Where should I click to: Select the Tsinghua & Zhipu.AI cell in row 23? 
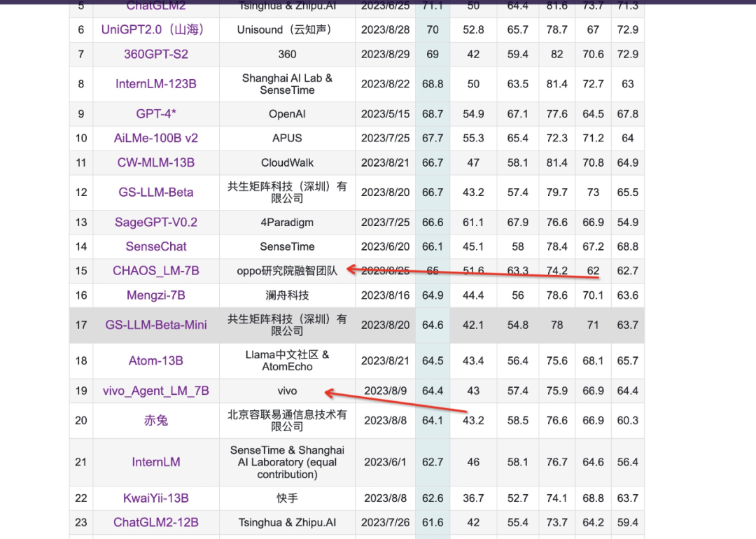288,523
